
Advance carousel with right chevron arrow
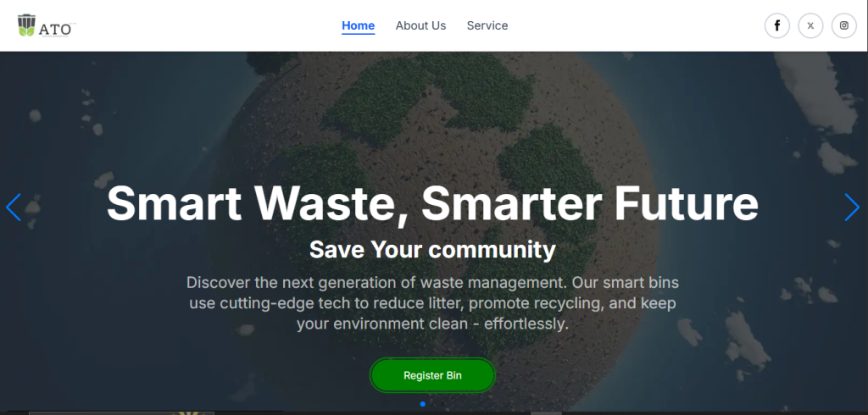coord(852,207)
